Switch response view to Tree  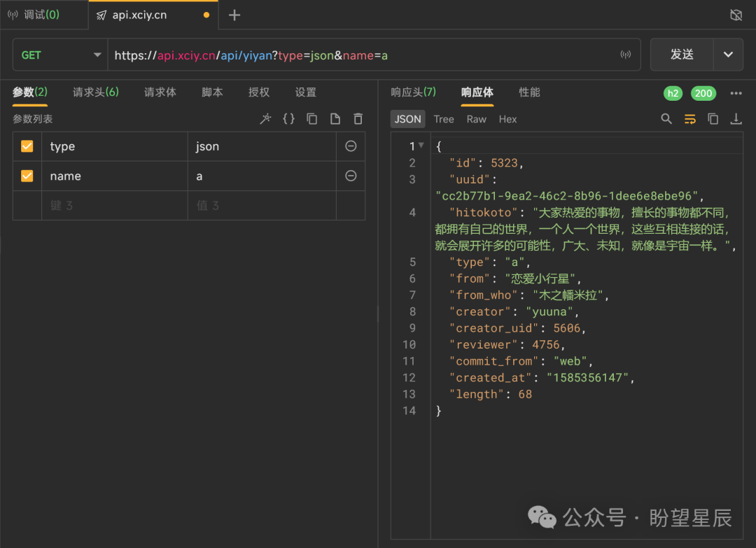pos(444,119)
